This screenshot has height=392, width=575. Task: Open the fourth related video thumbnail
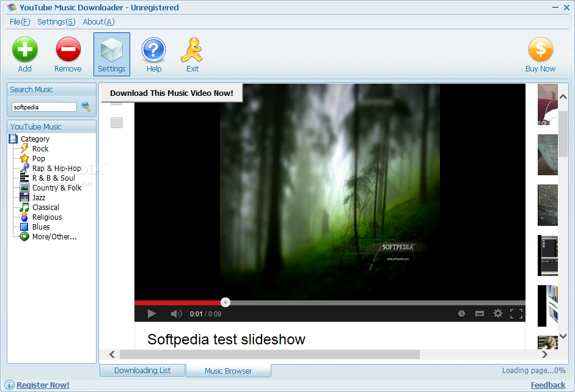tap(548, 255)
